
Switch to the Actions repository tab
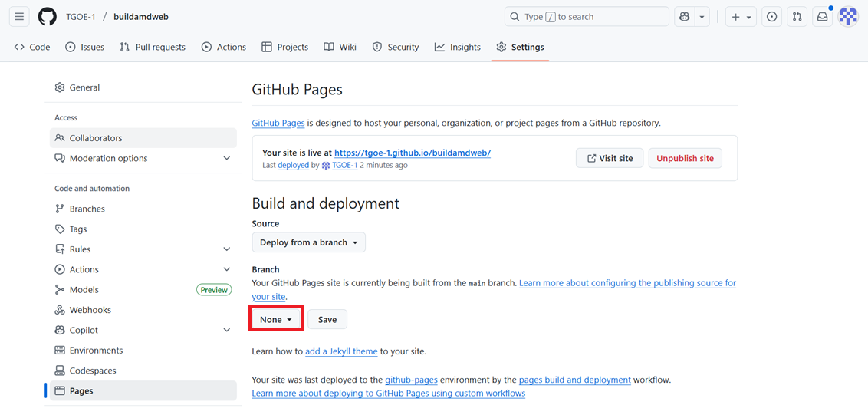tap(223, 47)
